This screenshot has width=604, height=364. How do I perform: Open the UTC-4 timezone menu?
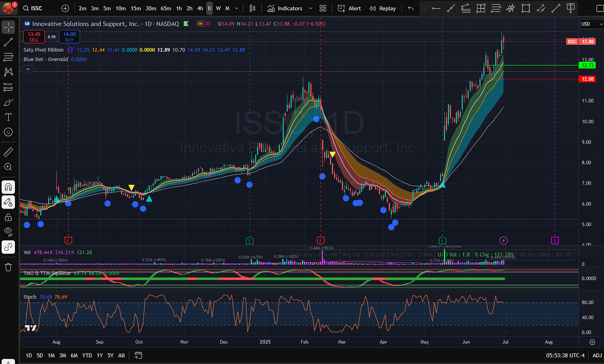(x=565, y=355)
